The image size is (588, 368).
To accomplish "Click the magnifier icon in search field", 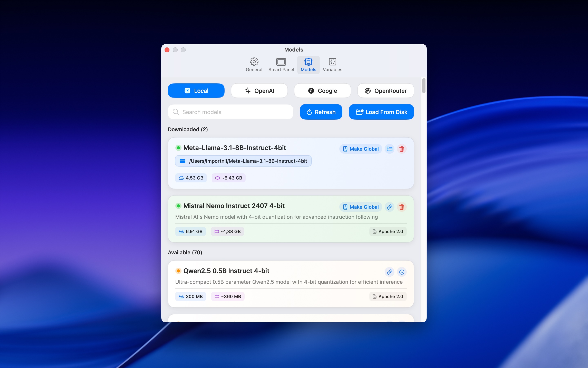I will (x=176, y=112).
